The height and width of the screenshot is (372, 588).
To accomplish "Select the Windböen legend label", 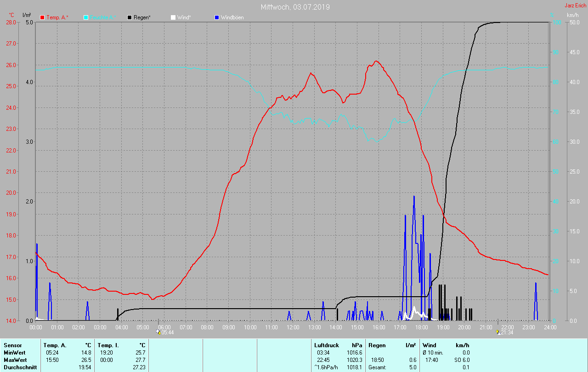I will point(232,17).
